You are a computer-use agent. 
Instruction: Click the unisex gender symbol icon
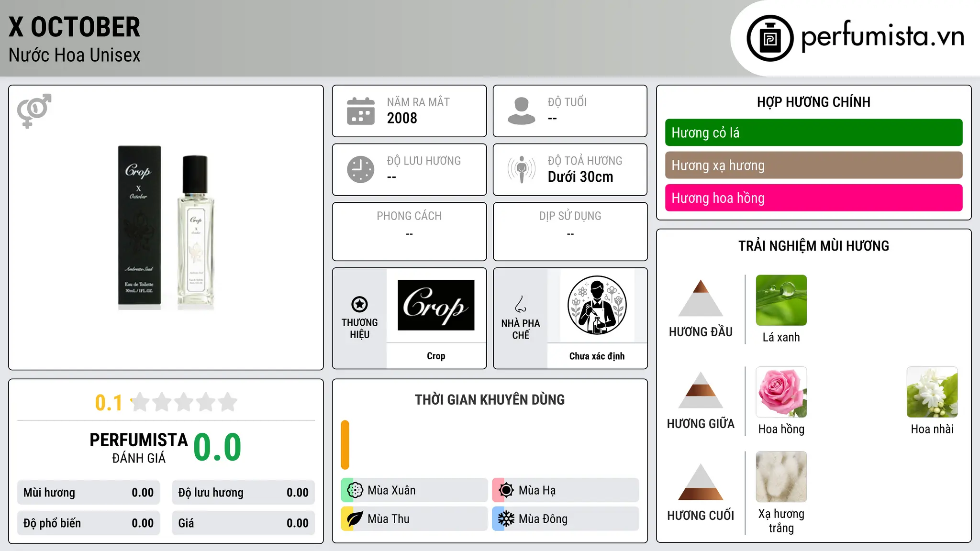[x=34, y=110]
